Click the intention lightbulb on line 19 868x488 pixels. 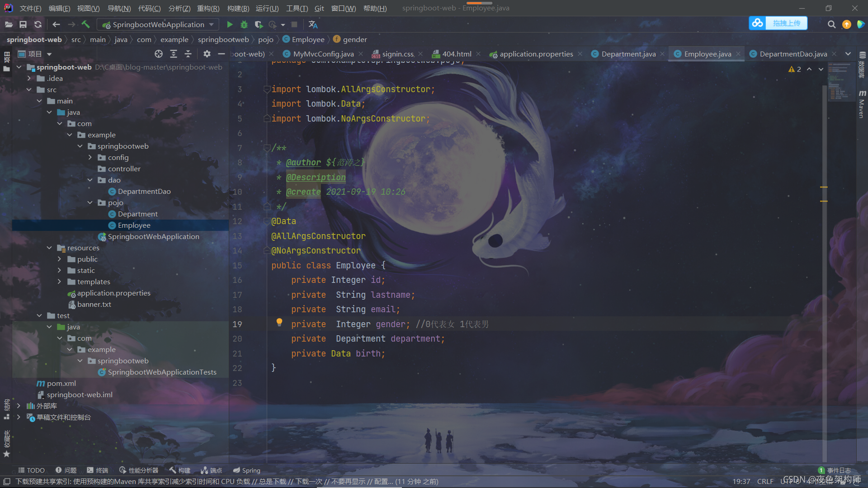[x=279, y=322]
